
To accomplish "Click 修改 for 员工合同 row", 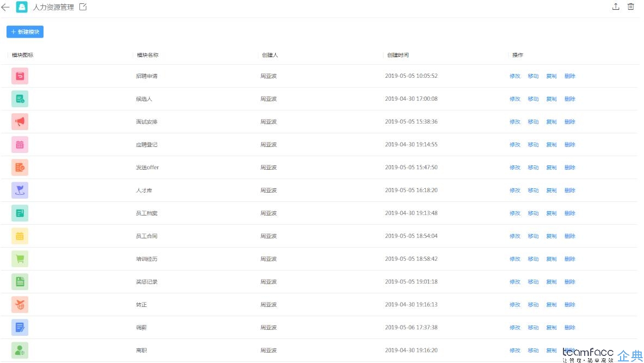I will (515, 236).
